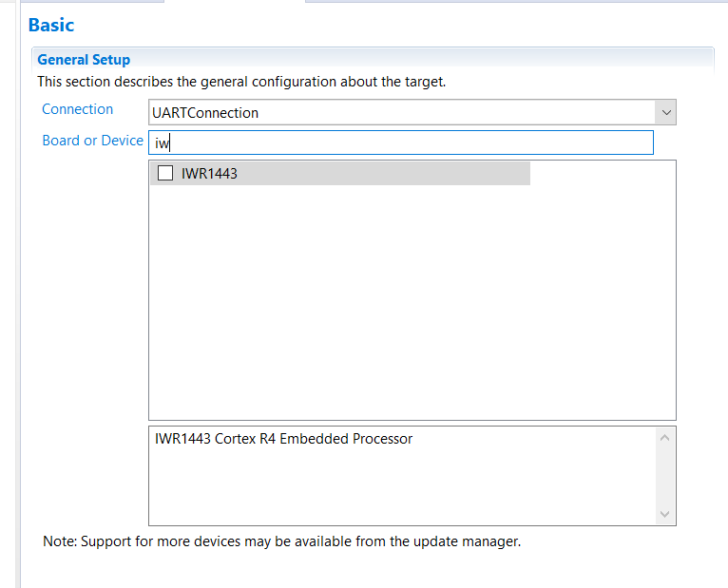Screen dimensions: 728x588
Task: Click blank area inside the description box
Action: (x=399, y=489)
